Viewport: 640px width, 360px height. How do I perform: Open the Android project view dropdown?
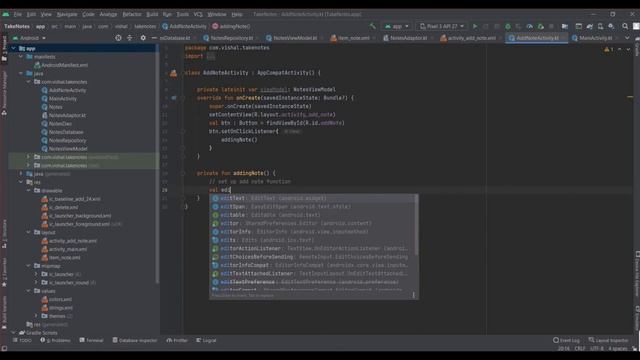click(29, 38)
